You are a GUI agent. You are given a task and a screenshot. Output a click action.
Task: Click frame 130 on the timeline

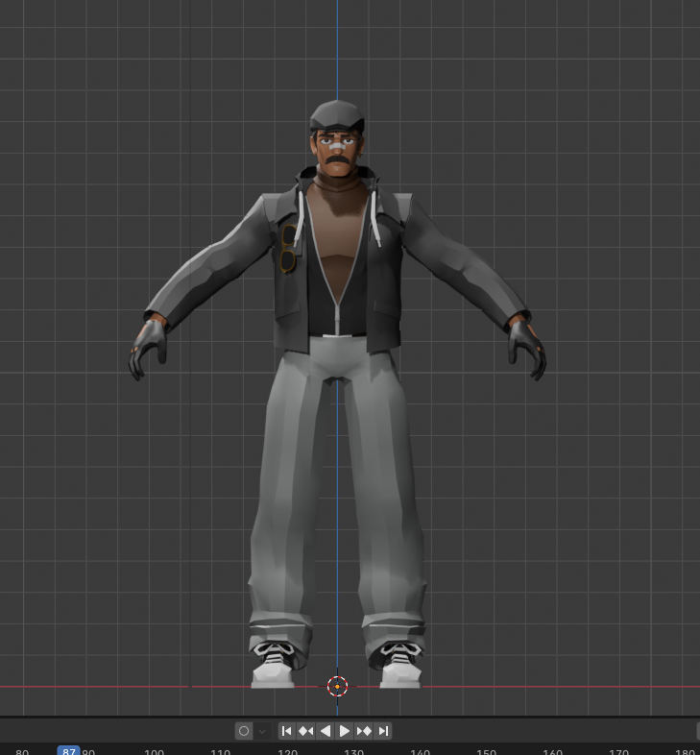[x=354, y=751]
